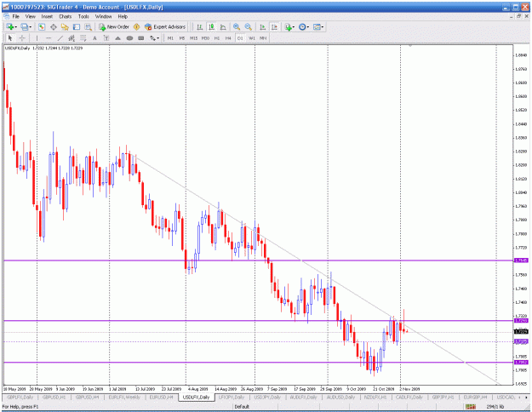Open the Charts menu
The image size is (532, 412).
point(66,16)
